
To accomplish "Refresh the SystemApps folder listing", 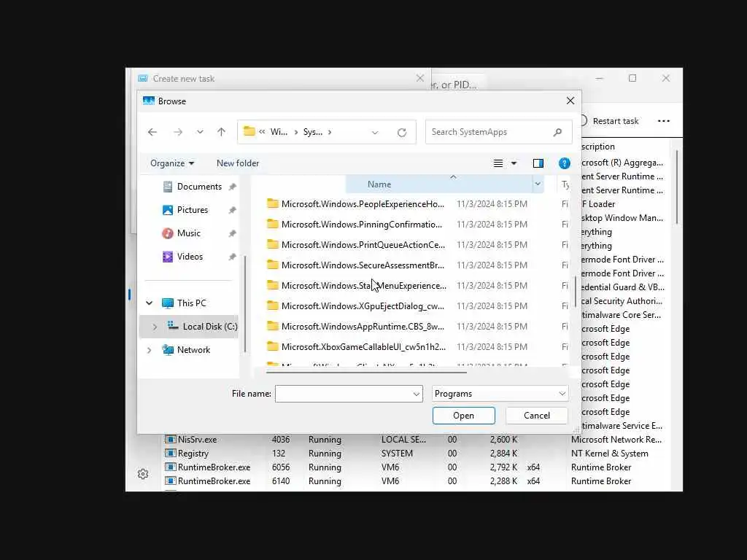I will [x=402, y=133].
